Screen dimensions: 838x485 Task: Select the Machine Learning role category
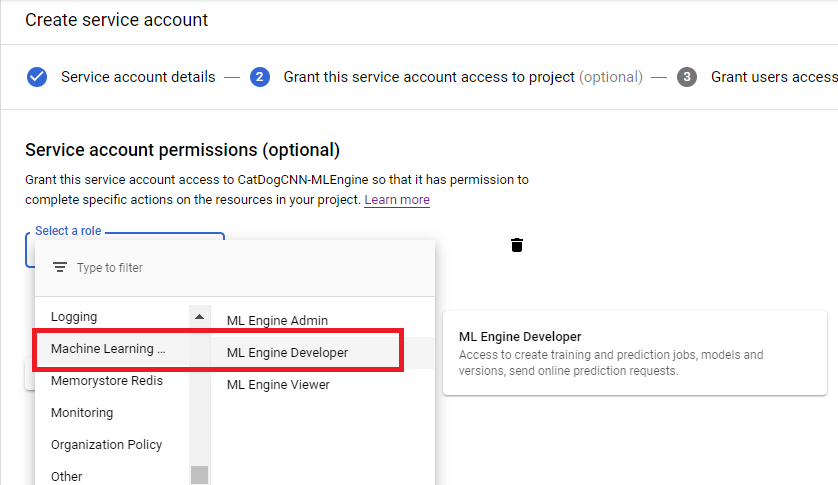pos(108,349)
